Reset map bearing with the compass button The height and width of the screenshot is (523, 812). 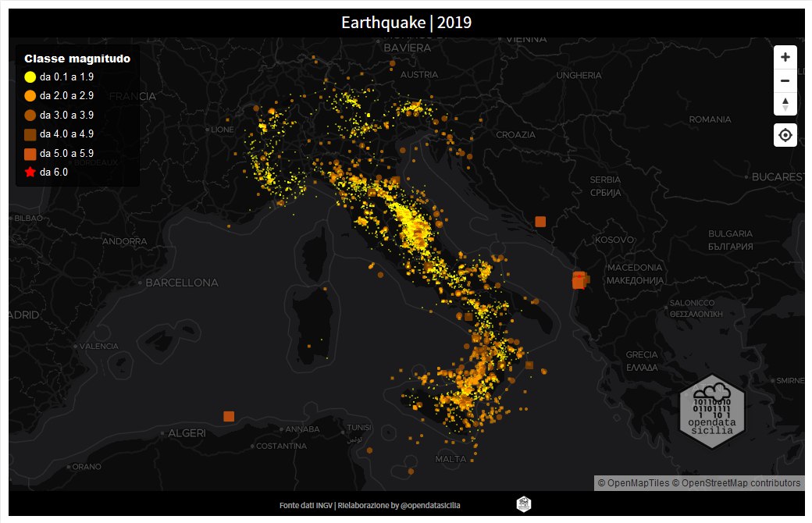pyautogui.click(x=785, y=104)
